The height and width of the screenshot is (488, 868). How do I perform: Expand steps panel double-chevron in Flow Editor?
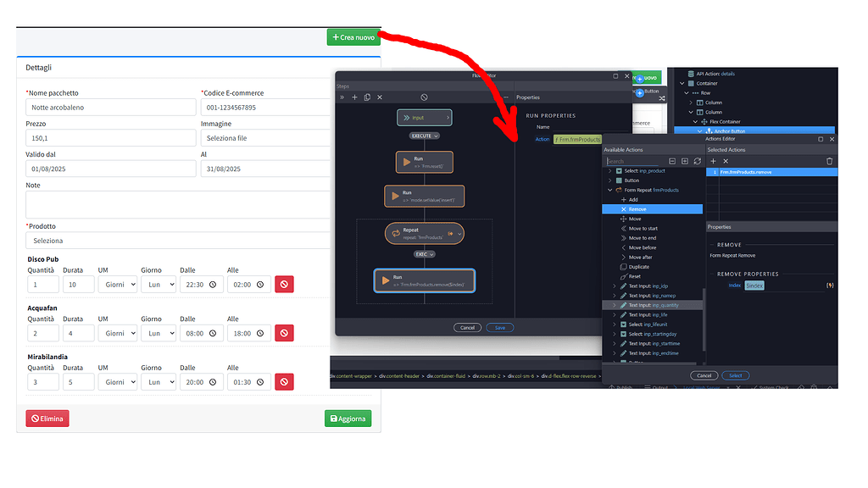(x=342, y=97)
